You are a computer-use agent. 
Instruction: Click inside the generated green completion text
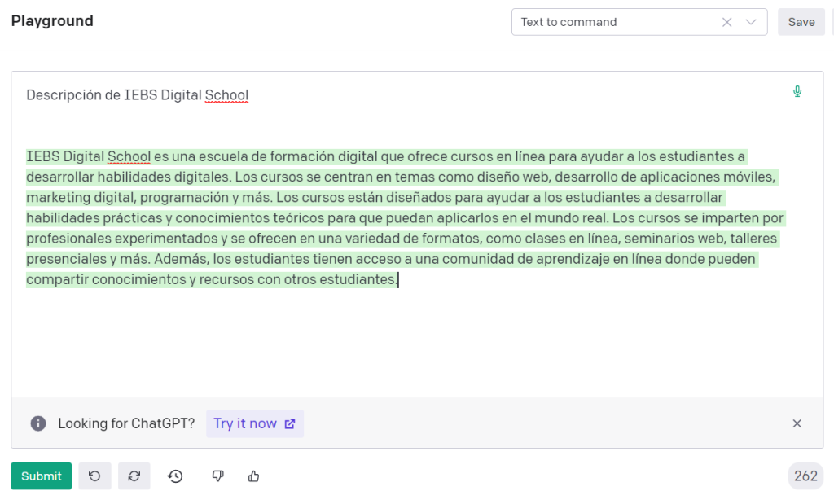[x=404, y=218]
